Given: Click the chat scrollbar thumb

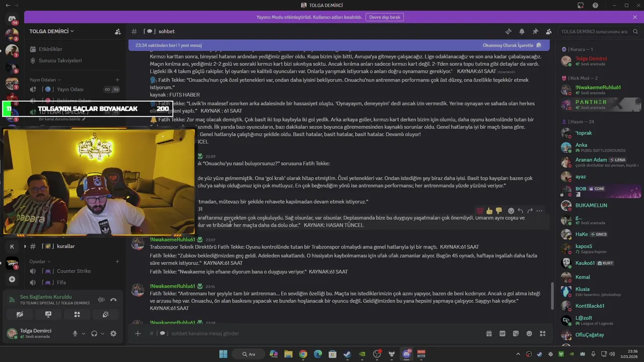Looking at the screenshot, I should click(552, 297).
